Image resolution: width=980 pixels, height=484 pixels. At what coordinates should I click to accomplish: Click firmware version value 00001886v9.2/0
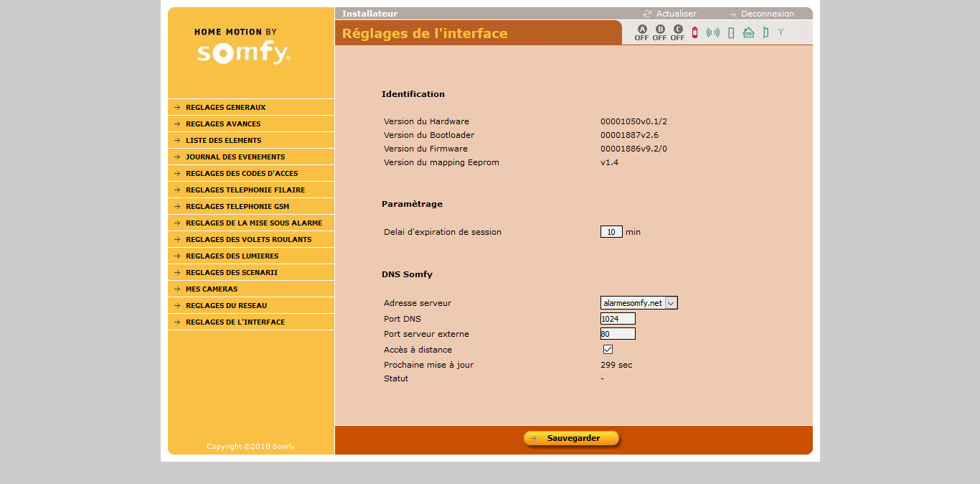(633, 149)
